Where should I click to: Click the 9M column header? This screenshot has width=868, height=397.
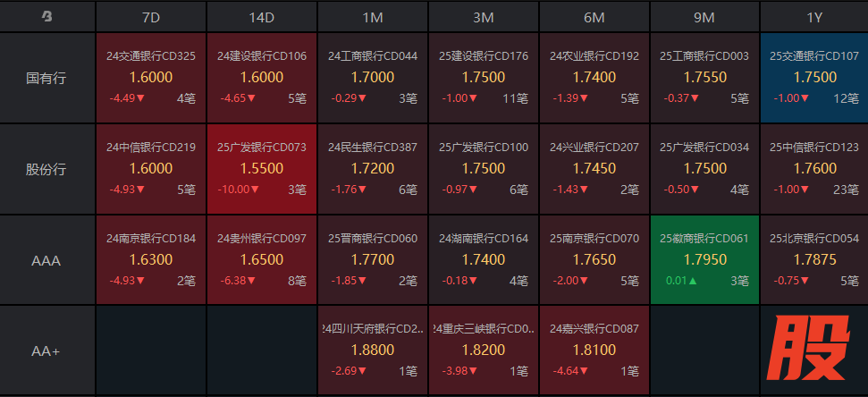pos(704,17)
